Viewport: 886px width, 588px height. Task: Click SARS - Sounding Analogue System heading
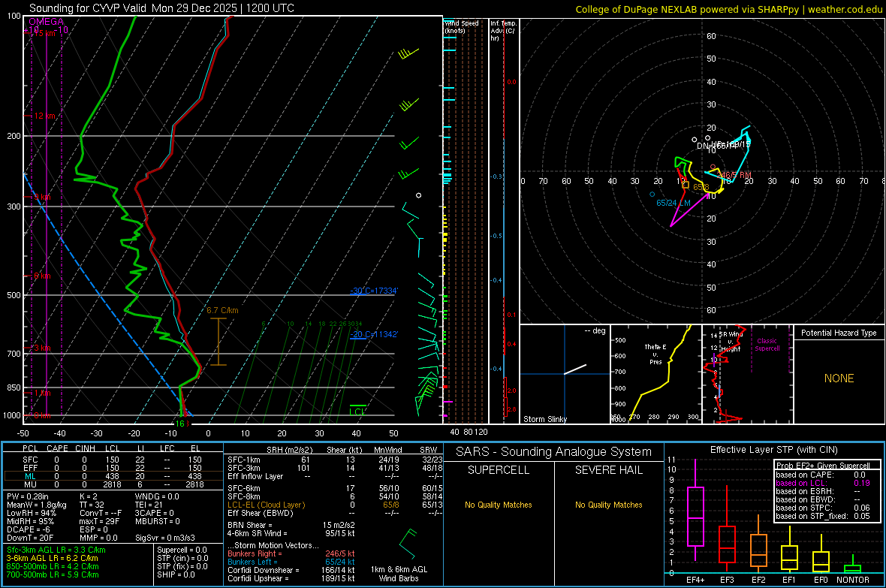(x=553, y=452)
